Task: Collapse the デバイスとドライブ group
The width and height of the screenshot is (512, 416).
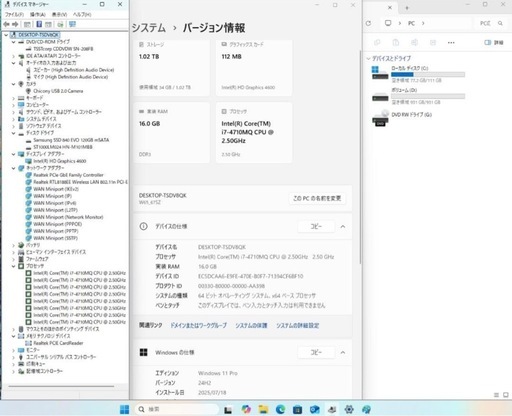Action: tap(368, 59)
